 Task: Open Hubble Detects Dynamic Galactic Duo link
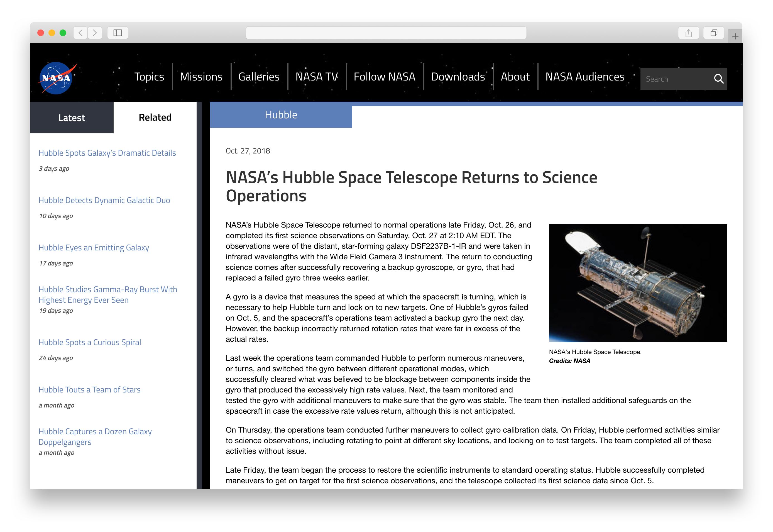104,200
